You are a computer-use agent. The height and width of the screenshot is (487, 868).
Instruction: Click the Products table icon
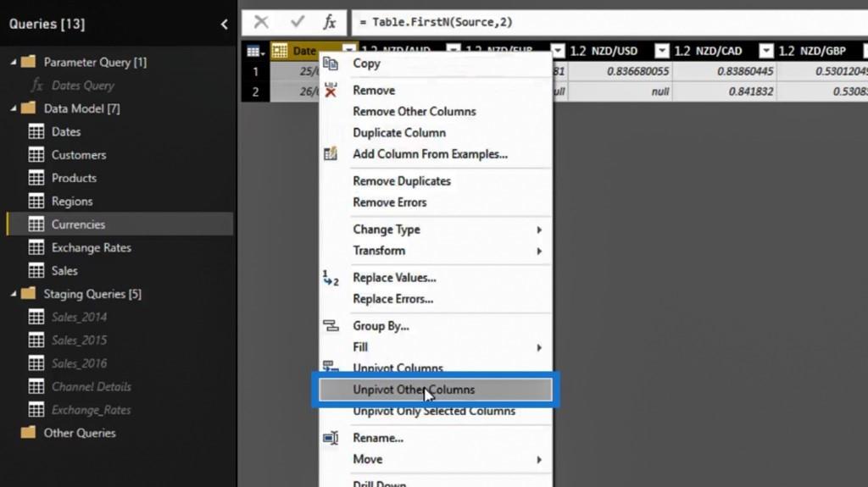tap(36, 178)
